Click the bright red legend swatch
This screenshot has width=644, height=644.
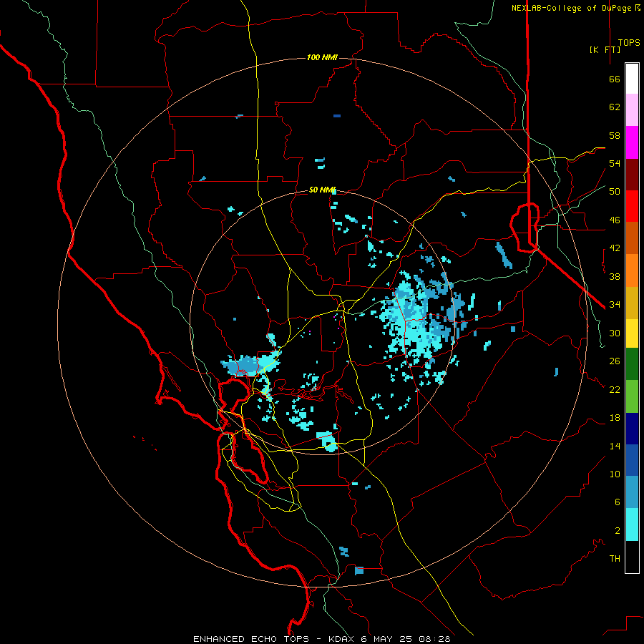click(x=632, y=206)
